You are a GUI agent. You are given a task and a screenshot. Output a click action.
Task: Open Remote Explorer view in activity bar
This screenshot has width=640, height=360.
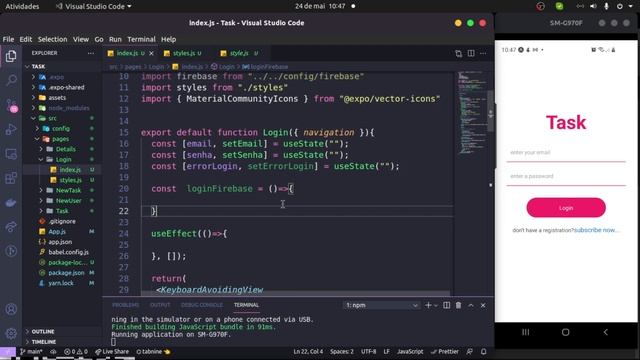click(11, 154)
